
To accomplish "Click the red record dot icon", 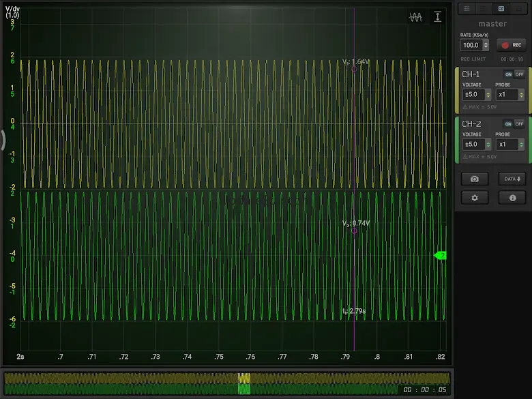I will coord(505,45).
